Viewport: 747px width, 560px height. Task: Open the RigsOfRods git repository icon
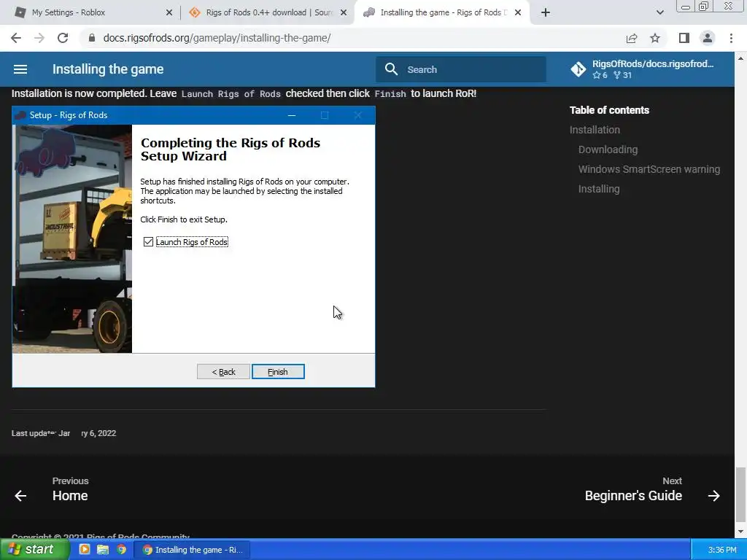pyautogui.click(x=578, y=69)
